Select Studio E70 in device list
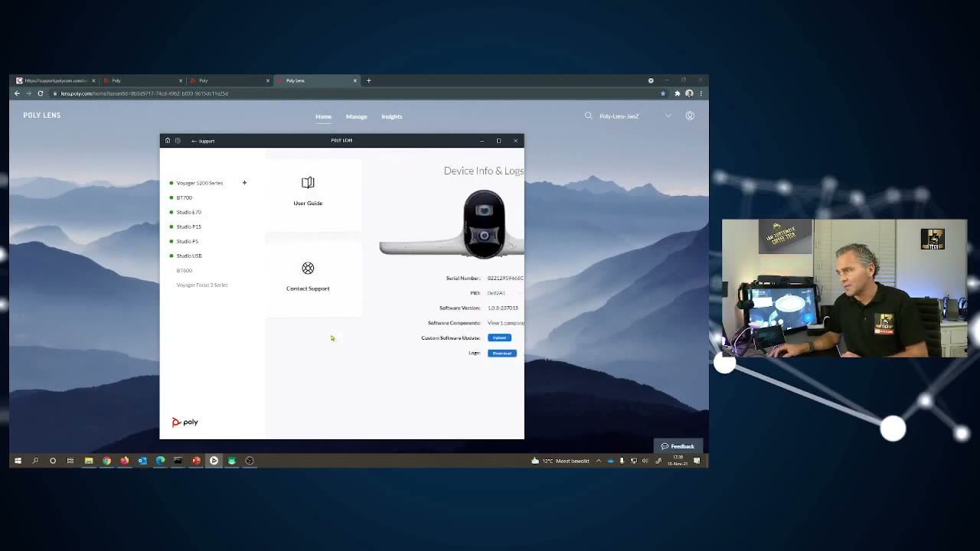This screenshot has width=980, height=551. (x=188, y=212)
